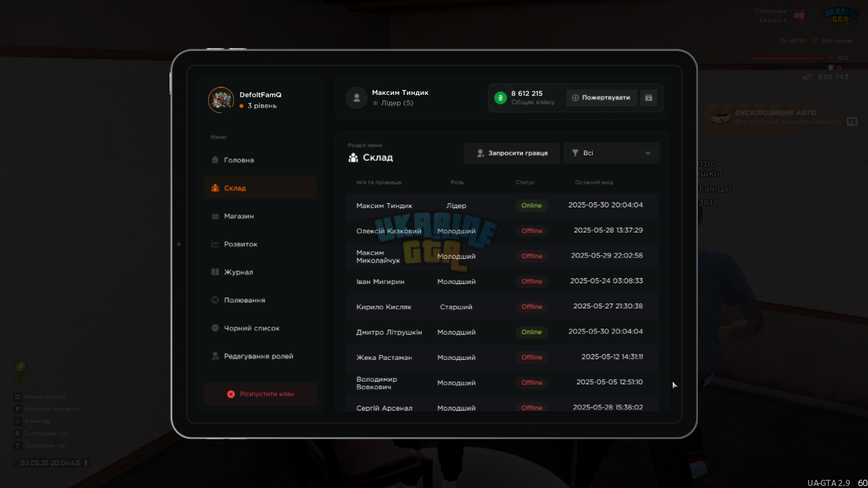Click the 8 612 215 clan fund amount
Viewport: 868px width, 488px height.
(x=527, y=94)
